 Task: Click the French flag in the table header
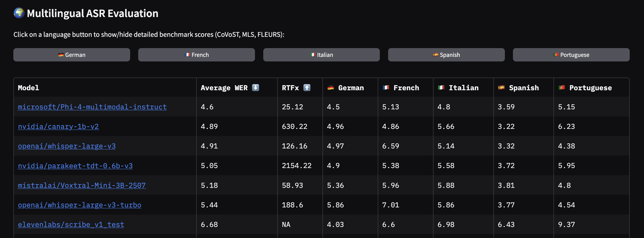[x=386, y=88]
